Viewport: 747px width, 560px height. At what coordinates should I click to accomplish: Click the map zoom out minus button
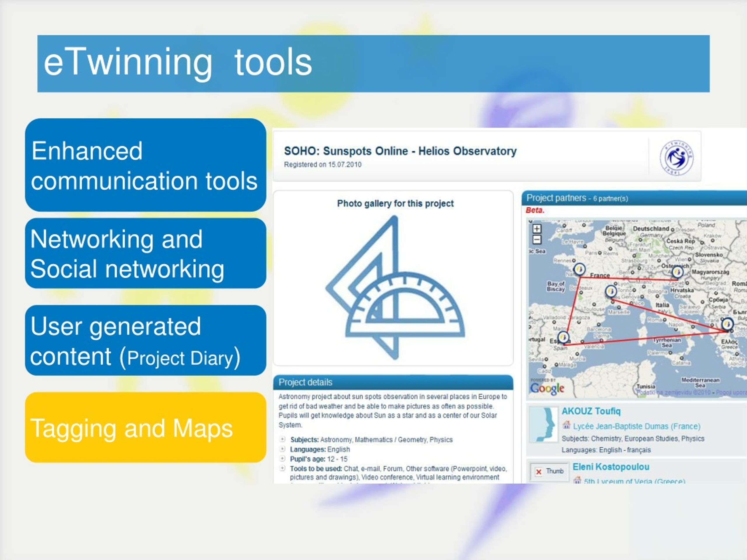537,240
